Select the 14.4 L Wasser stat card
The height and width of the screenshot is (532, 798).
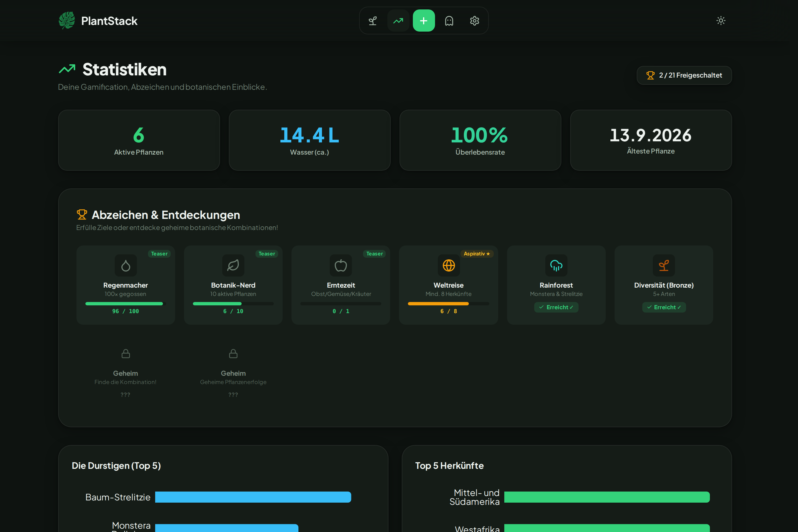tap(310, 140)
